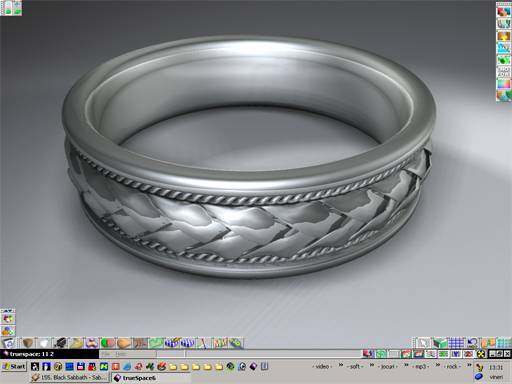This screenshot has width=512, height=384.
Task: Toggle the blue grid snap icon
Action: pyautogui.click(x=456, y=343)
